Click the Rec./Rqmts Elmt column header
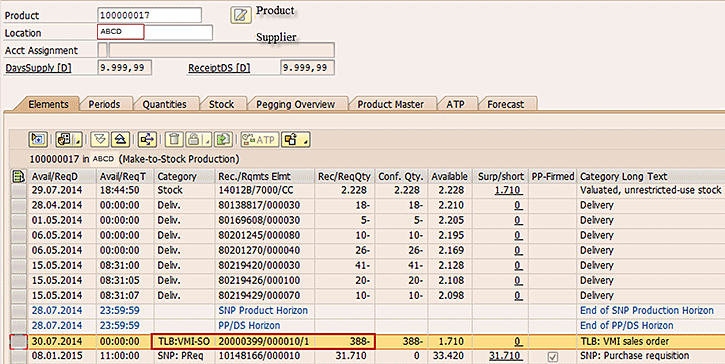The height and width of the screenshot is (364, 725). click(x=265, y=176)
